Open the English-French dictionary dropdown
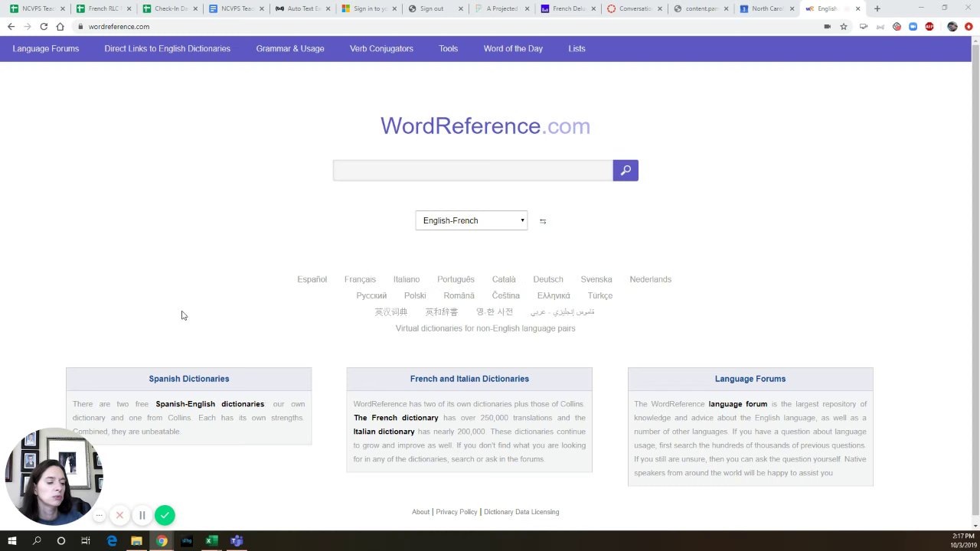980x551 pixels. (x=472, y=220)
